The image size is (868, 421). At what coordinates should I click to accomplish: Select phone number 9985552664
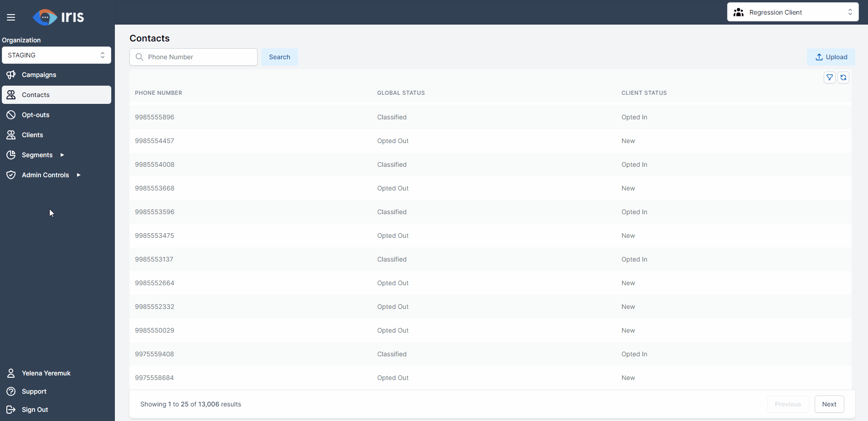tap(155, 283)
